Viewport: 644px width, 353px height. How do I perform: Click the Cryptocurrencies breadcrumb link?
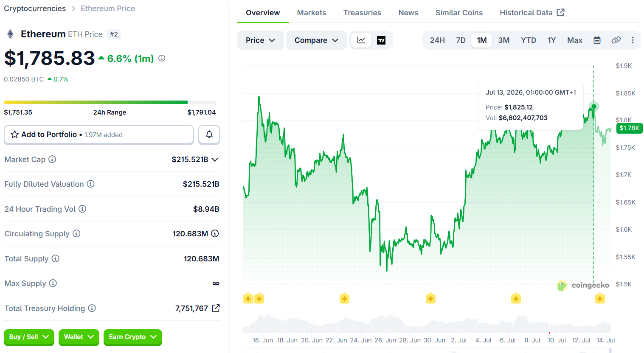pos(35,8)
